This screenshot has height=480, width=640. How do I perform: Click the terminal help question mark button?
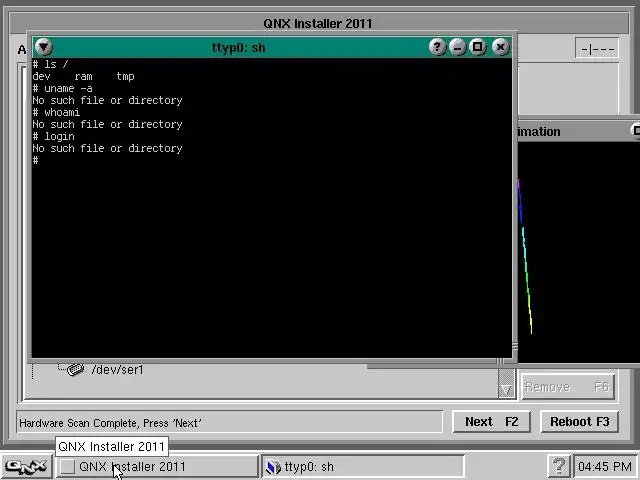coord(437,47)
